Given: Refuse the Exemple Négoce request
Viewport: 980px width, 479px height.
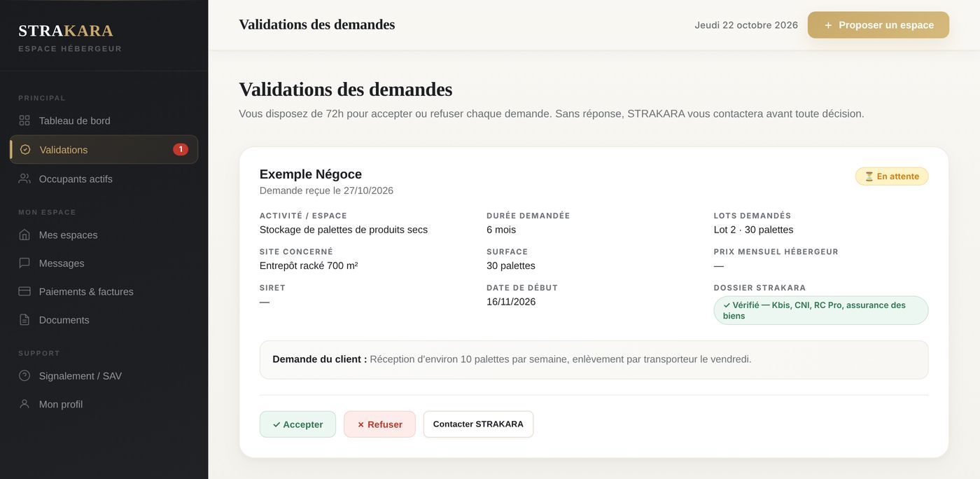Looking at the screenshot, I should click(x=379, y=424).
